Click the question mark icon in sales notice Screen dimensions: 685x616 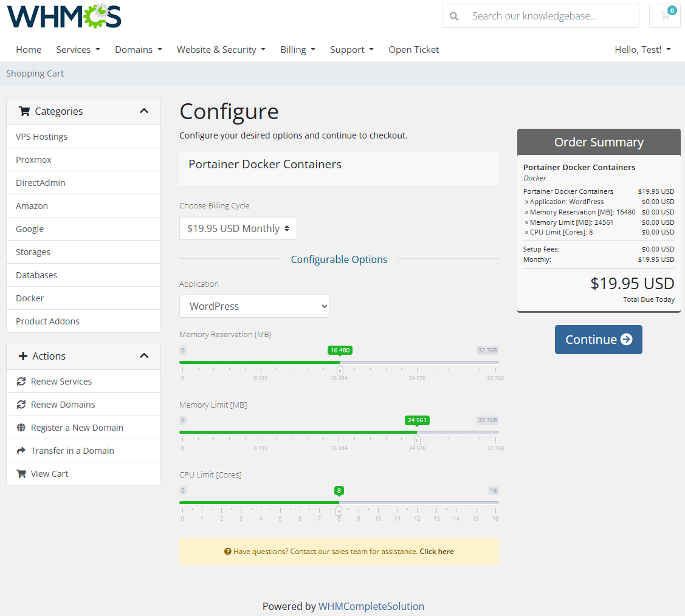coord(227,552)
